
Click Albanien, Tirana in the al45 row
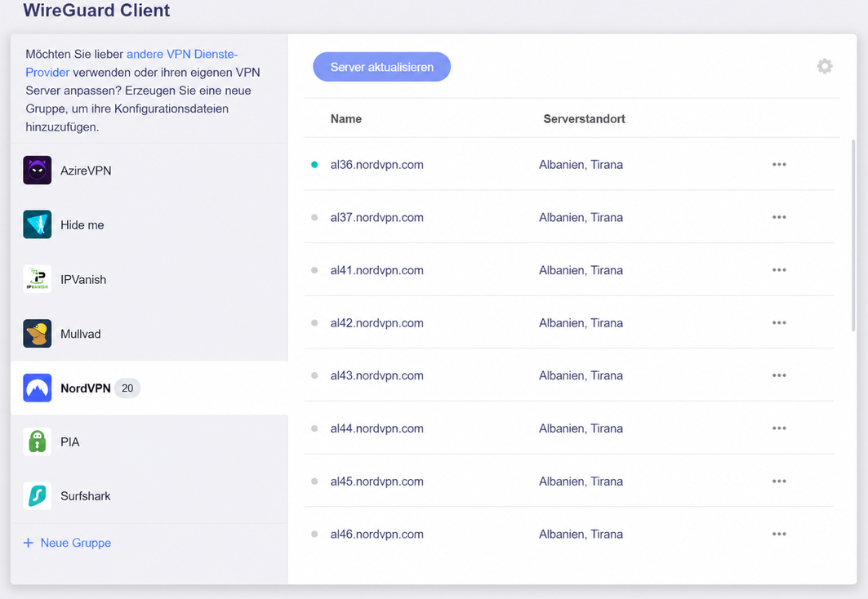coord(581,481)
